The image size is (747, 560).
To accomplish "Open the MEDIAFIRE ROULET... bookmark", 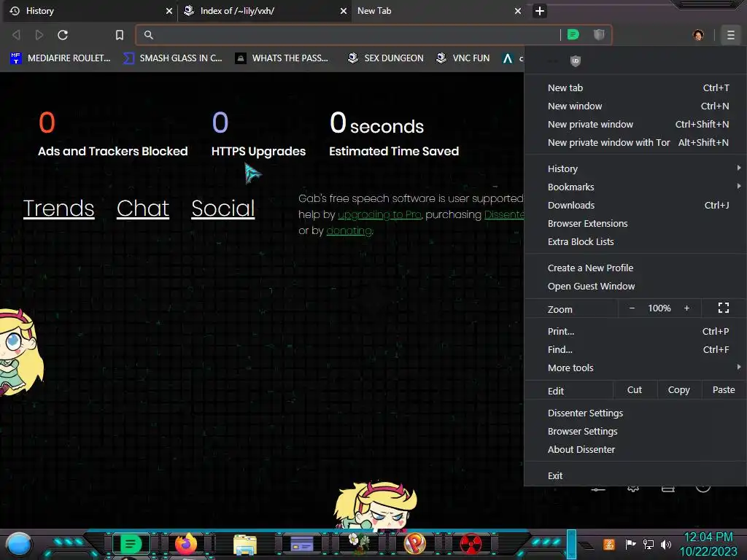I will [x=60, y=58].
